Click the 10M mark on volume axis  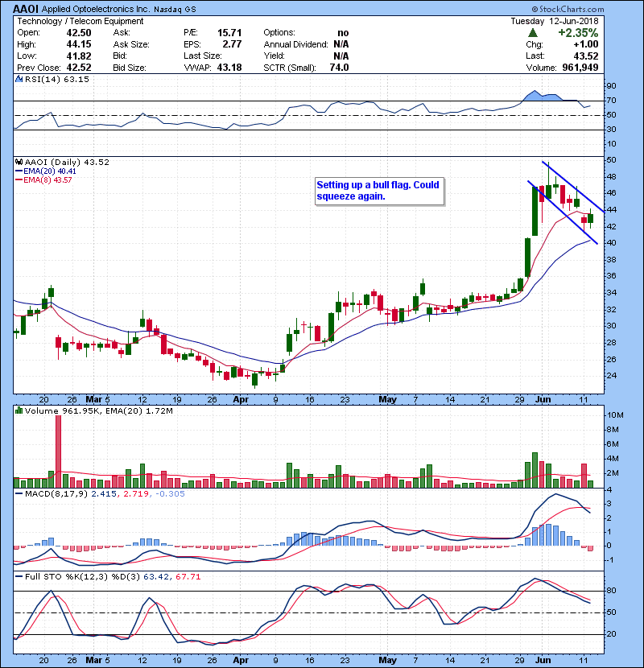coord(616,415)
